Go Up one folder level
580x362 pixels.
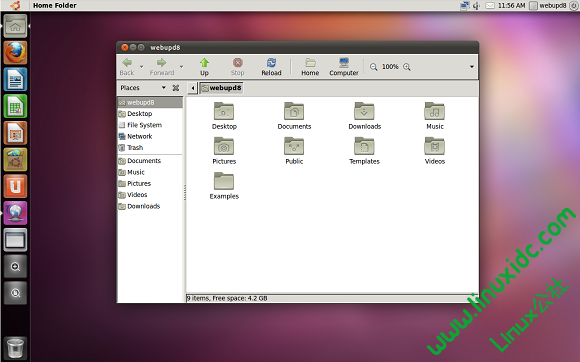click(204, 67)
